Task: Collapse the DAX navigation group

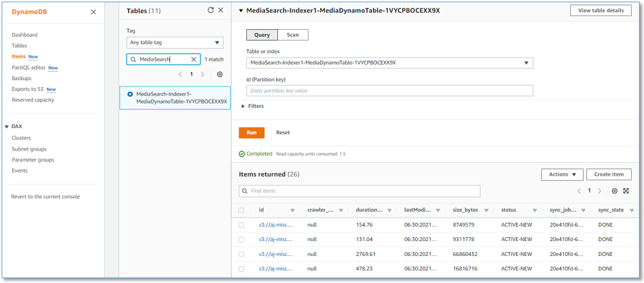Action: tap(7, 127)
